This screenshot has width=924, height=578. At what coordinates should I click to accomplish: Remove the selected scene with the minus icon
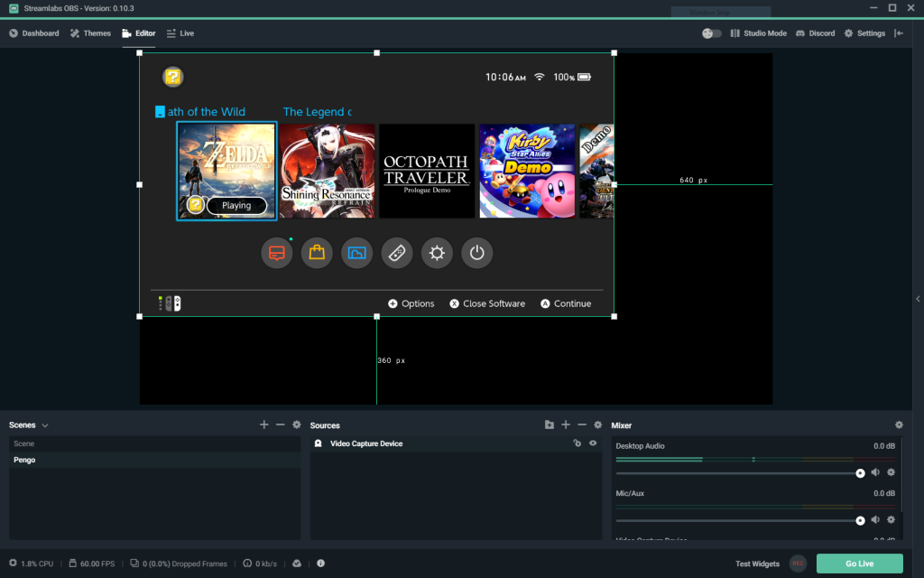[281, 424]
